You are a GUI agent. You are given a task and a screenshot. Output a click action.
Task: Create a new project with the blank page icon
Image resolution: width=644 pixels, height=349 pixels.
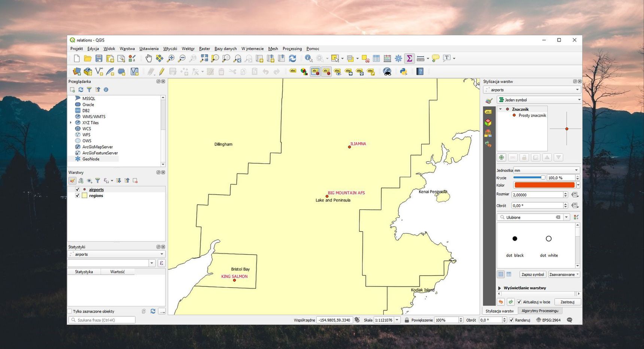77,58
